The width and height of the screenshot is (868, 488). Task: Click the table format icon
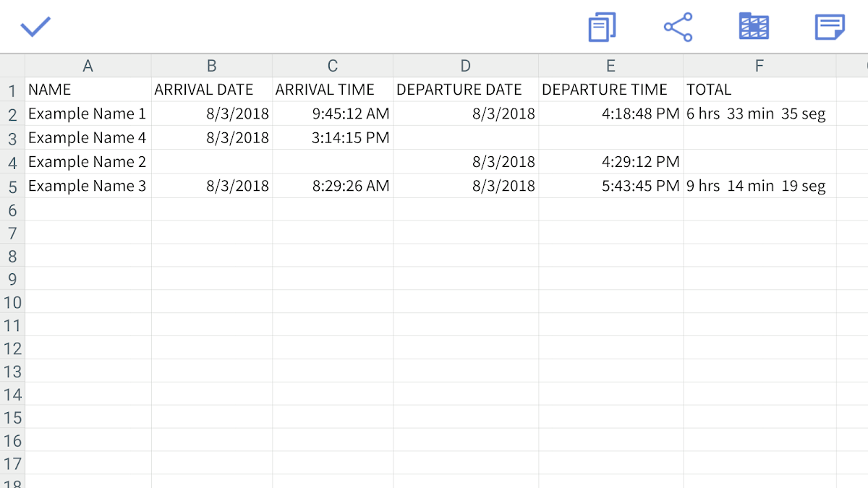754,27
